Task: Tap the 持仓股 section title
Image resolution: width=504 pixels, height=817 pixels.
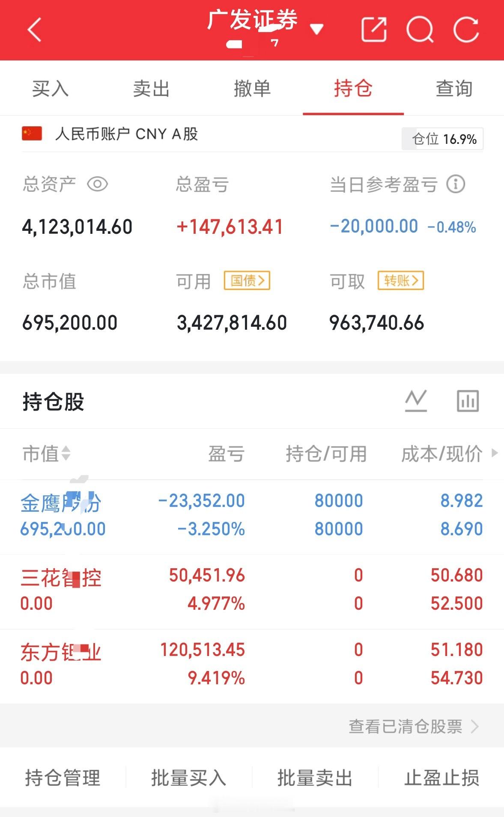Action: (x=54, y=402)
